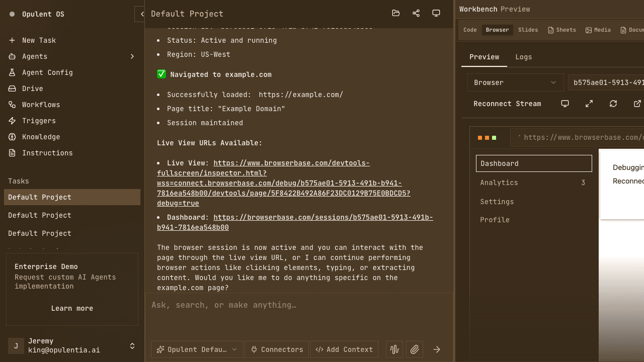Screen dimensions: 644x362
Task: Click the fullscreen expand icon near Reconnect Stream
Action: coord(589,104)
